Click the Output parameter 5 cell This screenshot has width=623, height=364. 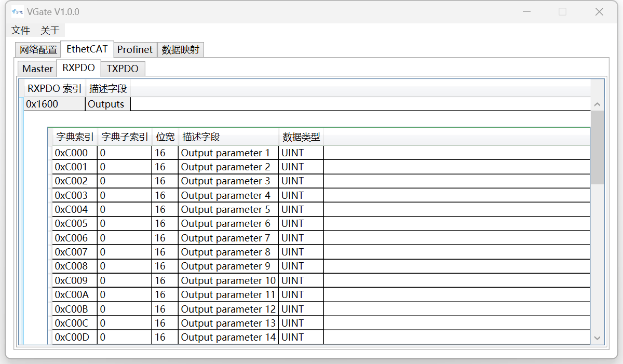pos(228,209)
